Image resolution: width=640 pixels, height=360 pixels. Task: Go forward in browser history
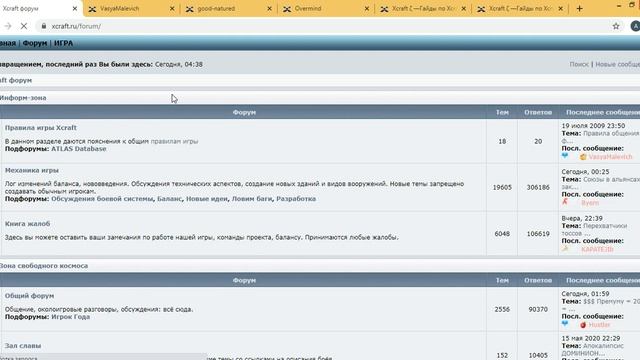pyautogui.click(x=8, y=26)
